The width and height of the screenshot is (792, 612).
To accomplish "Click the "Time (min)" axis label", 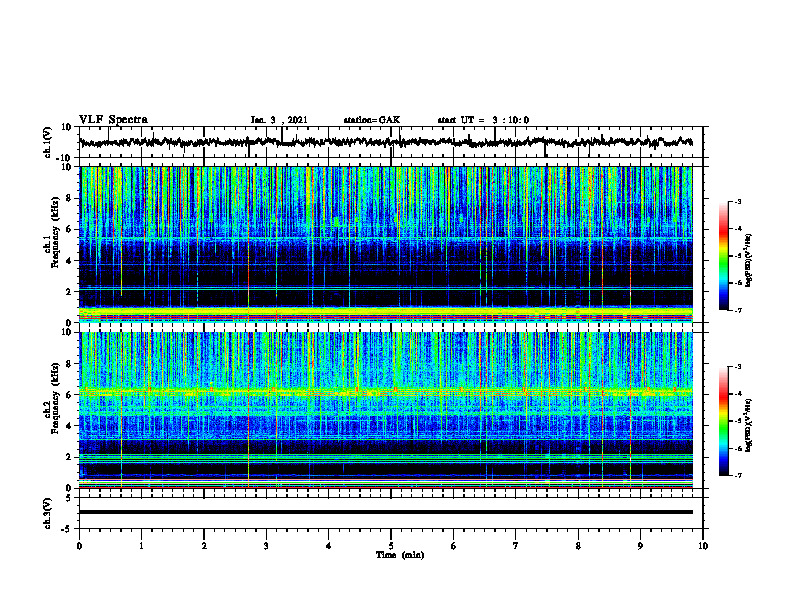I will [x=400, y=555].
